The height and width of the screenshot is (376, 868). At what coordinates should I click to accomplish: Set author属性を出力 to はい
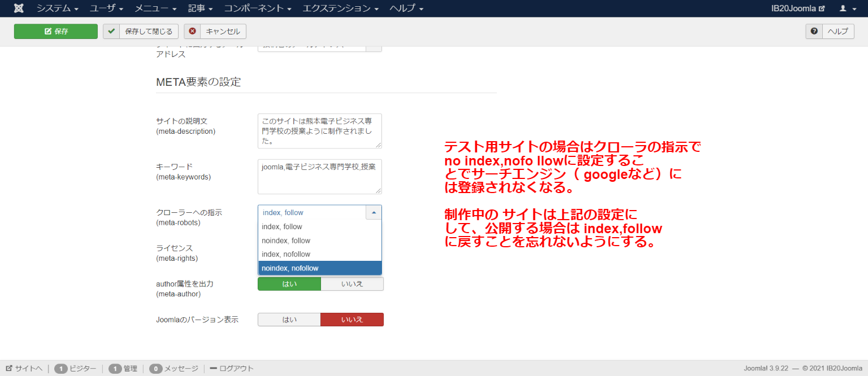point(289,284)
